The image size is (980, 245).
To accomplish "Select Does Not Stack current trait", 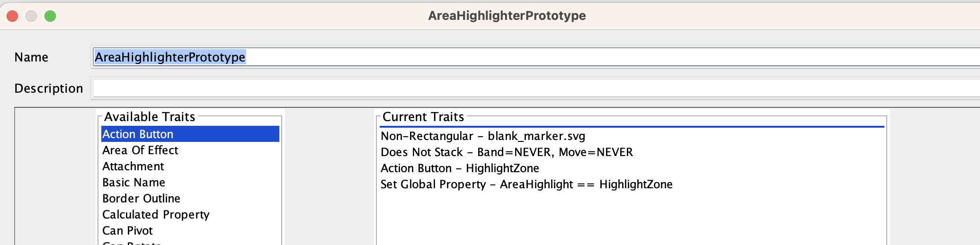I will [632, 152].
